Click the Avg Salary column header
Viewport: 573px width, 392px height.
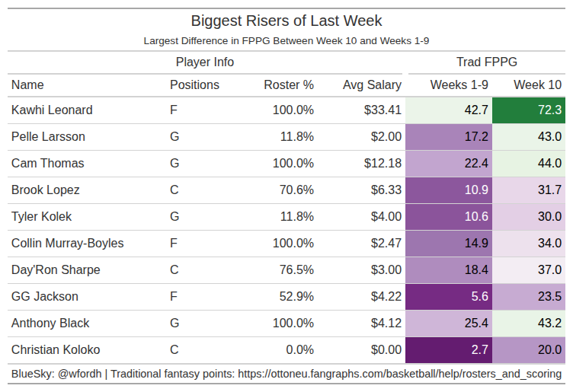371,84
